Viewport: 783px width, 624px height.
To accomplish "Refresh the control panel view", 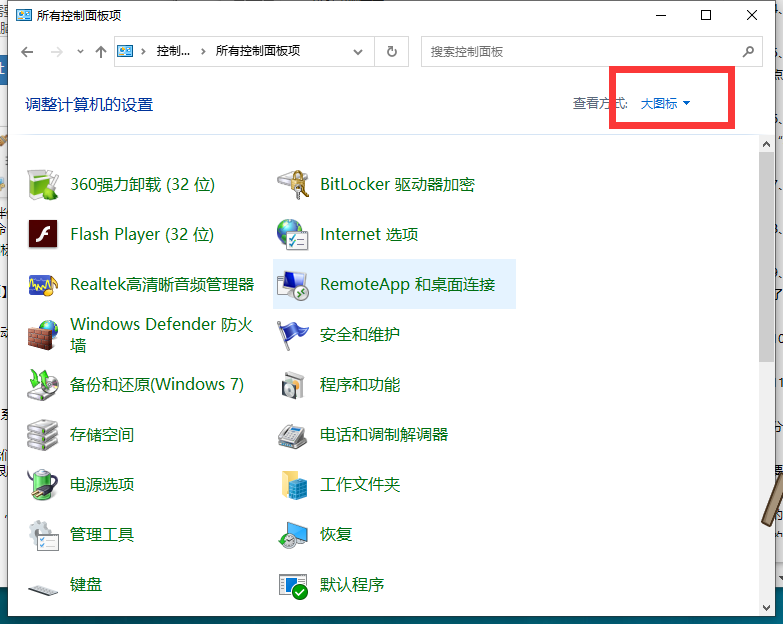I will click(x=392, y=51).
